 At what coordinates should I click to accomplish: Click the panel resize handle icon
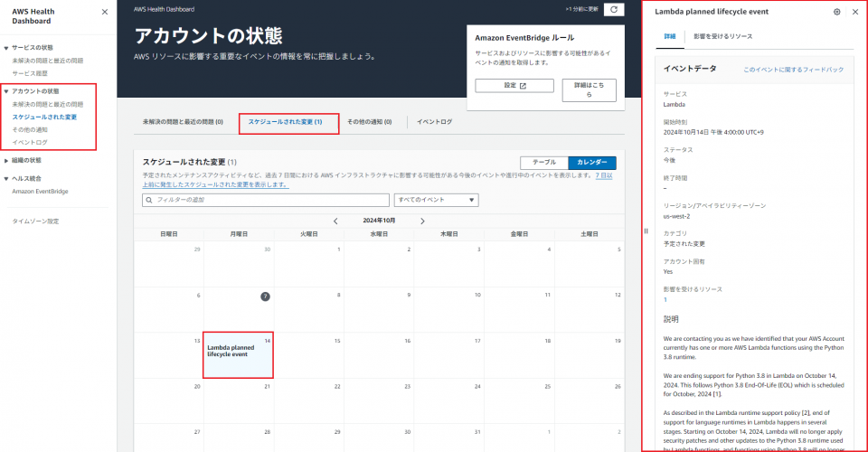pos(646,231)
